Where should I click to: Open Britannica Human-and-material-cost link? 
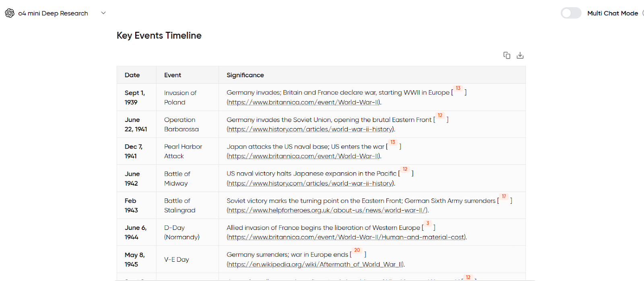pyautogui.click(x=346, y=237)
